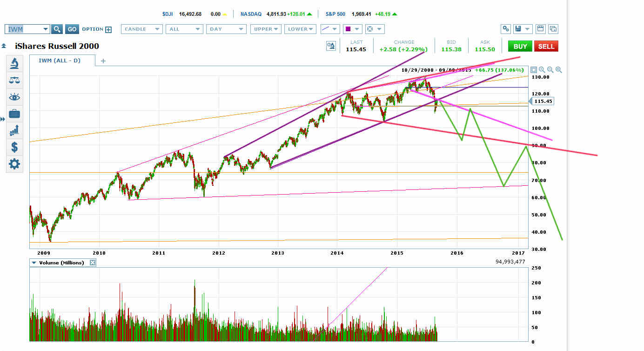Click the dollar sign sidebar icon
The width and height of the screenshot is (644, 351).
[14, 147]
